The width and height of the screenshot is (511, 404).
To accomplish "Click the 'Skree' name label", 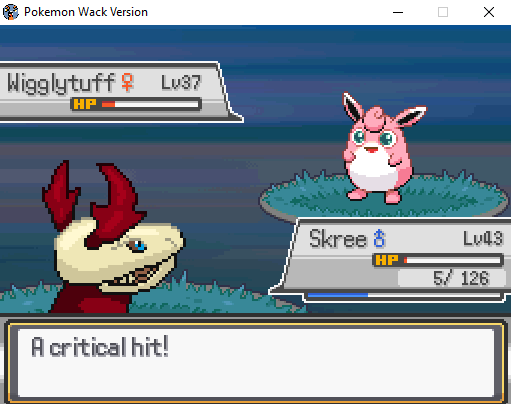I will pos(338,239).
